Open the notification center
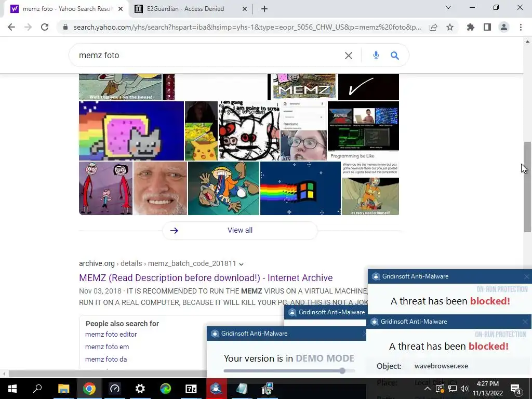Screen dimensions: 532x399 [x=516, y=389]
